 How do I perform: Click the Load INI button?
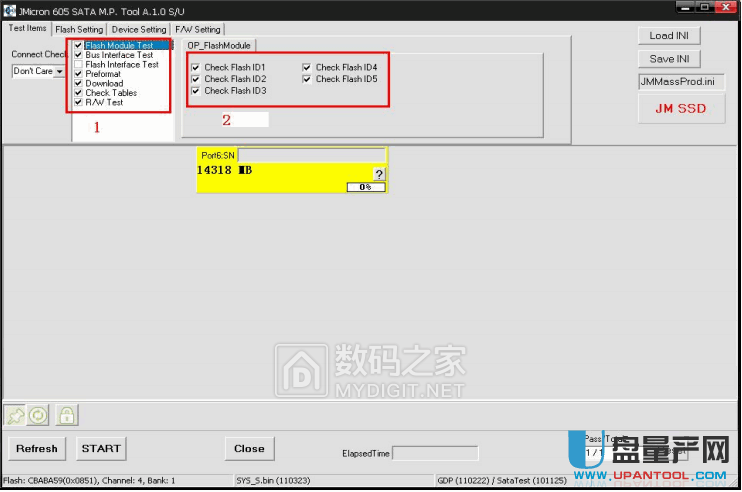pyautogui.click(x=669, y=35)
